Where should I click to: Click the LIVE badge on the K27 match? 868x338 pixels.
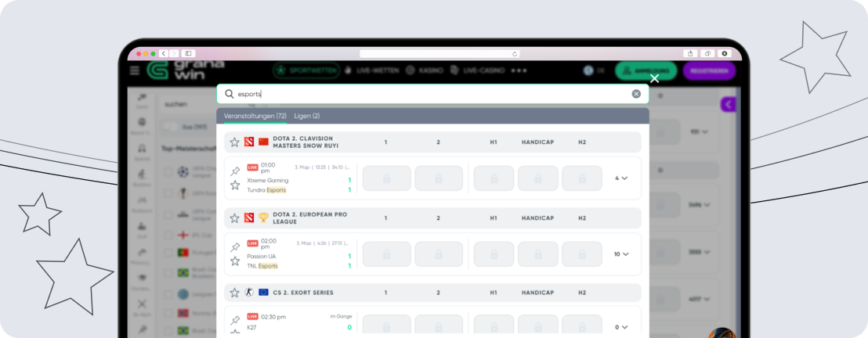(252, 316)
